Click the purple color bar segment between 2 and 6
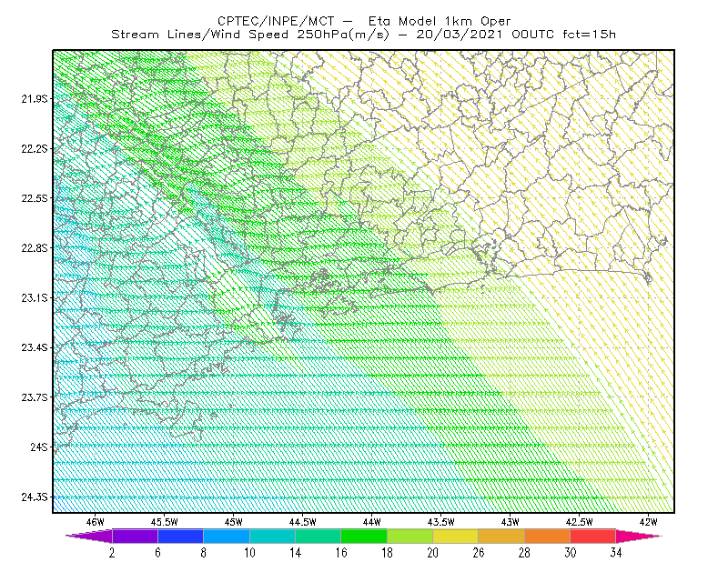This screenshot has width=728, height=562. point(135,536)
